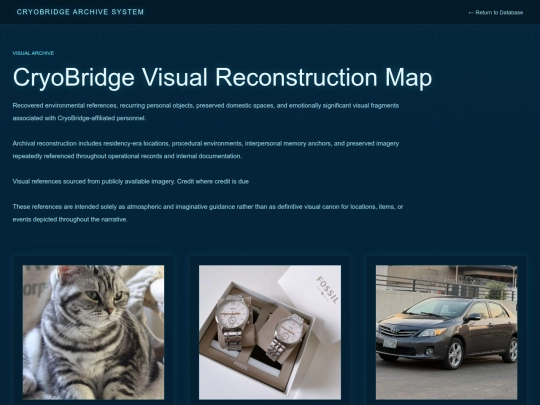540x405 pixels.
Task: Click the 'Visual references sourced from publicly' line
Action: [131, 181]
